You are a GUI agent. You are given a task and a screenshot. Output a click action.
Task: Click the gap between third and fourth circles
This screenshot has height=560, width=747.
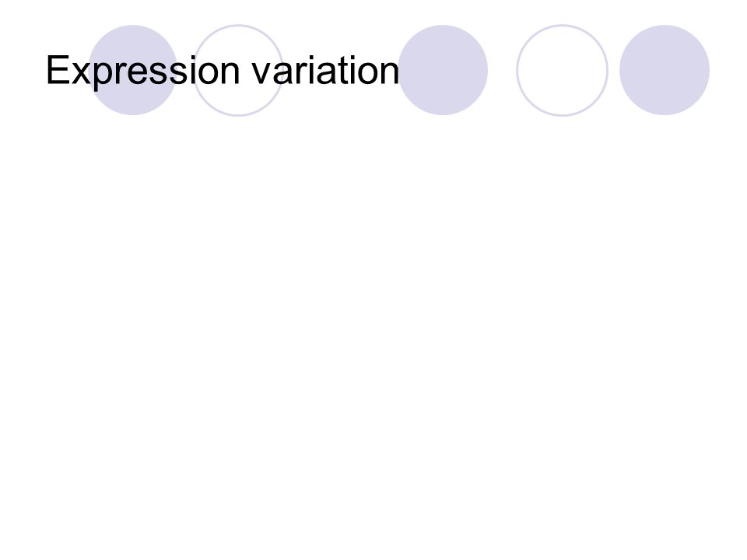[502, 70]
